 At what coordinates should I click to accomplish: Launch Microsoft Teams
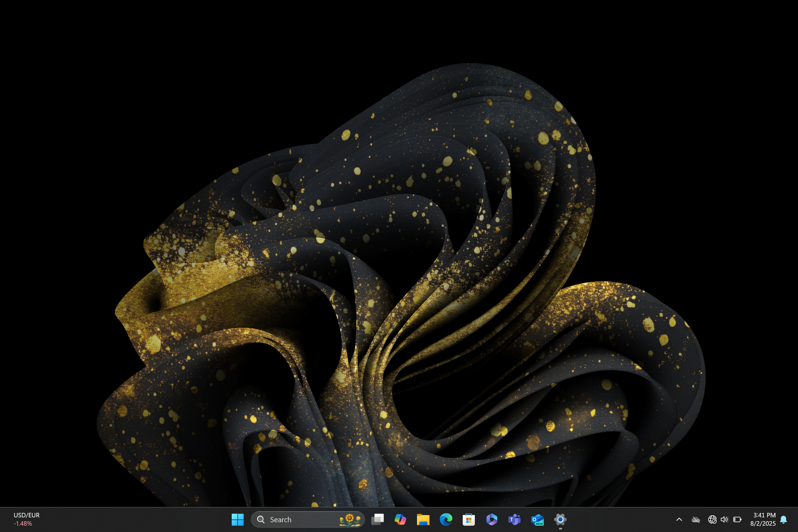click(x=514, y=520)
